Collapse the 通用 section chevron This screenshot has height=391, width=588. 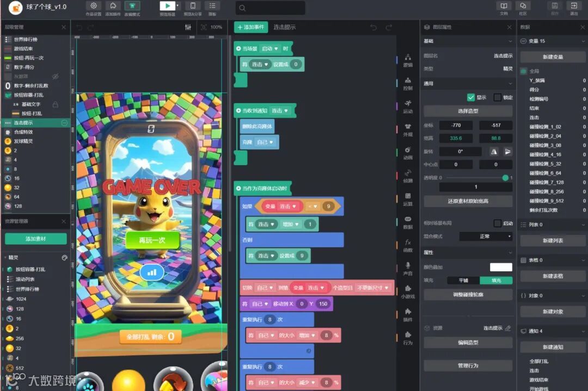pos(510,84)
